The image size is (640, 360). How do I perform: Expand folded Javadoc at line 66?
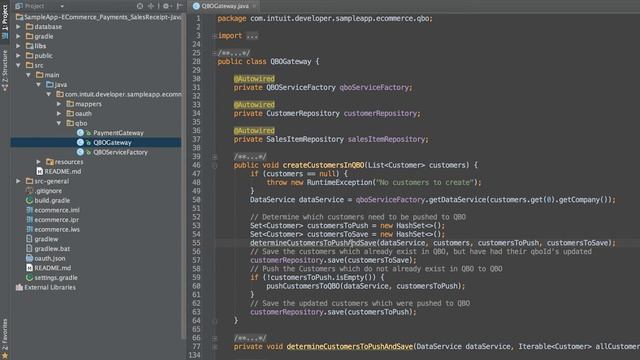tap(214, 338)
